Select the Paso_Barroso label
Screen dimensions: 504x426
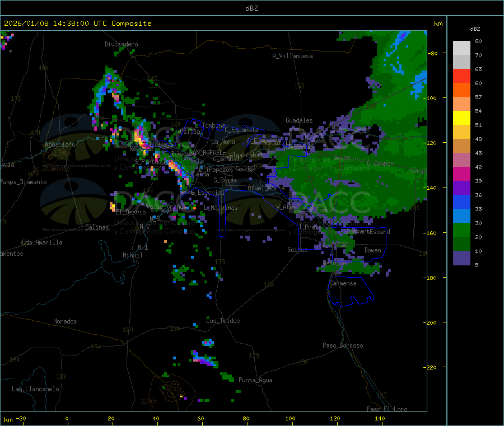343,345
